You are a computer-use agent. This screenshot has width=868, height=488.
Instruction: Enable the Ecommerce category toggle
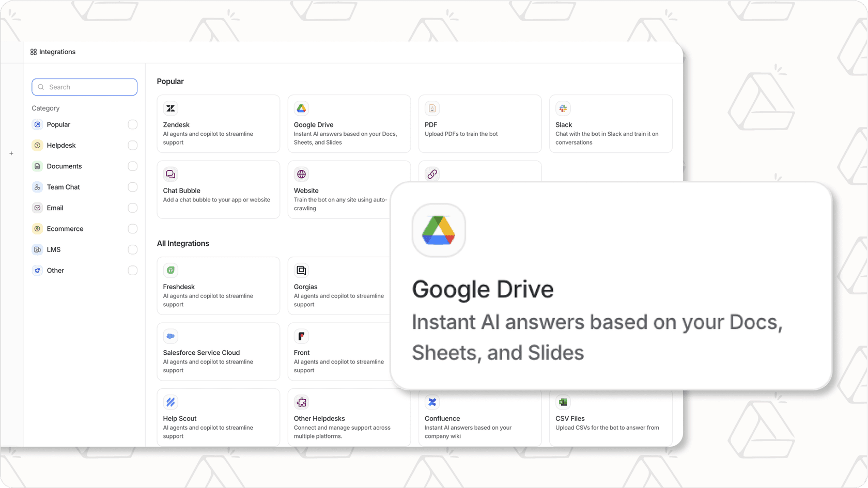(133, 229)
